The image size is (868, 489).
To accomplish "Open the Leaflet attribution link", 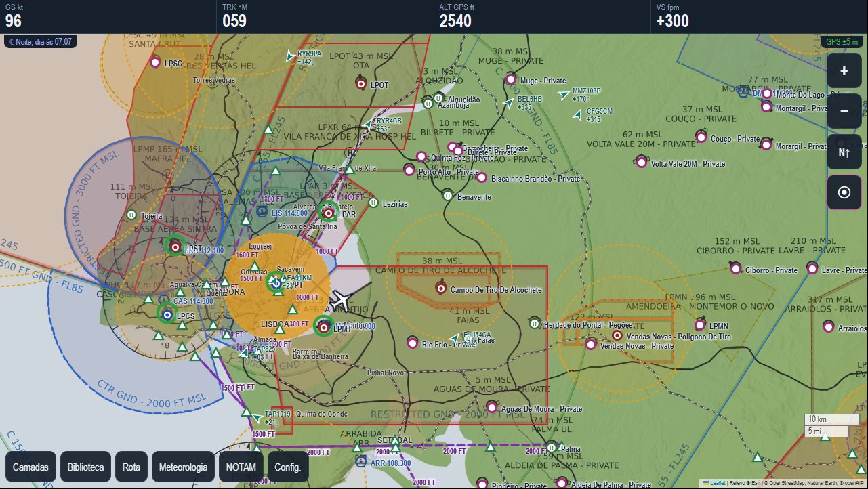I will tap(717, 484).
